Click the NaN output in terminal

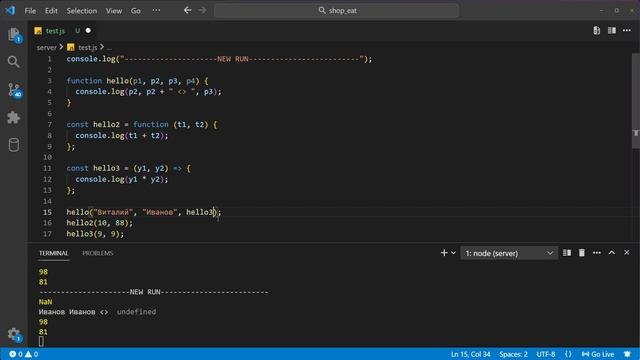point(45,302)
